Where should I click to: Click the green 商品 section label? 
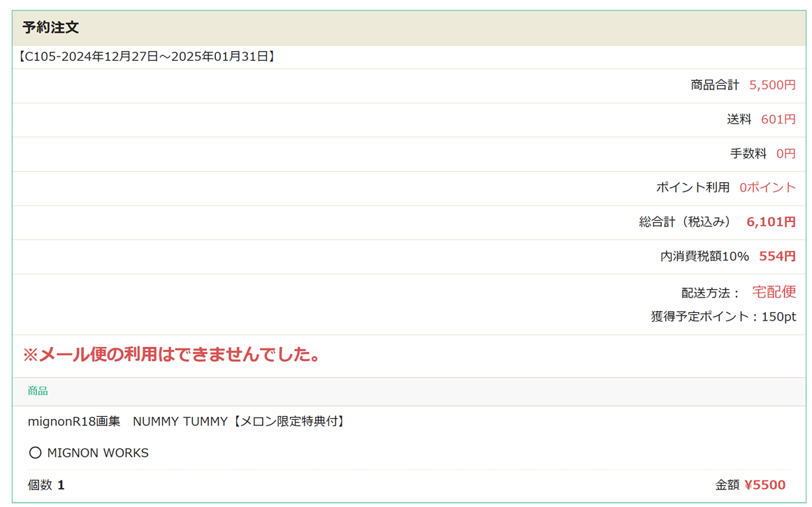point(38,391)
